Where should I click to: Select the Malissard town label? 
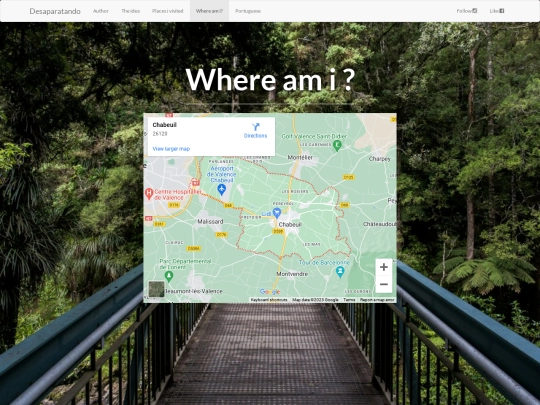coord(210,221)
